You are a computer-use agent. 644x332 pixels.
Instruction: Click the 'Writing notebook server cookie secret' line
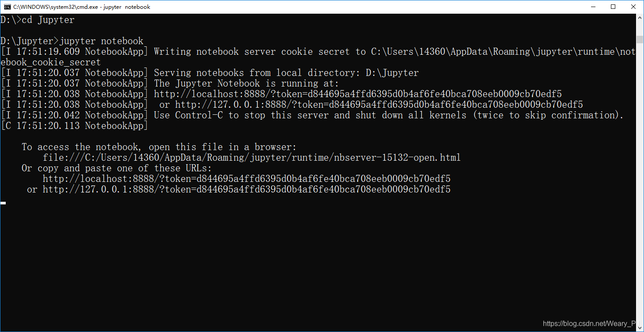318,52
